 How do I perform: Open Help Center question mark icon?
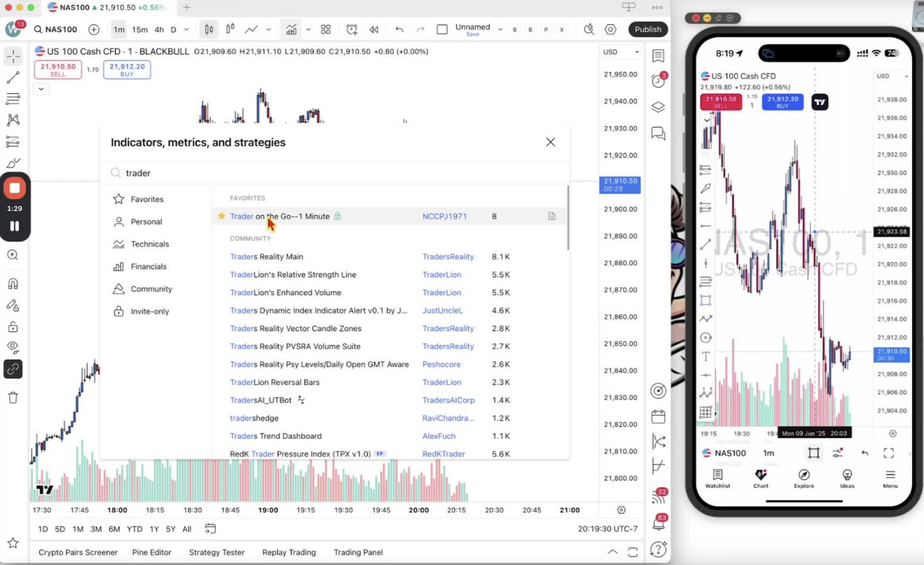click(x=658, y=549)
